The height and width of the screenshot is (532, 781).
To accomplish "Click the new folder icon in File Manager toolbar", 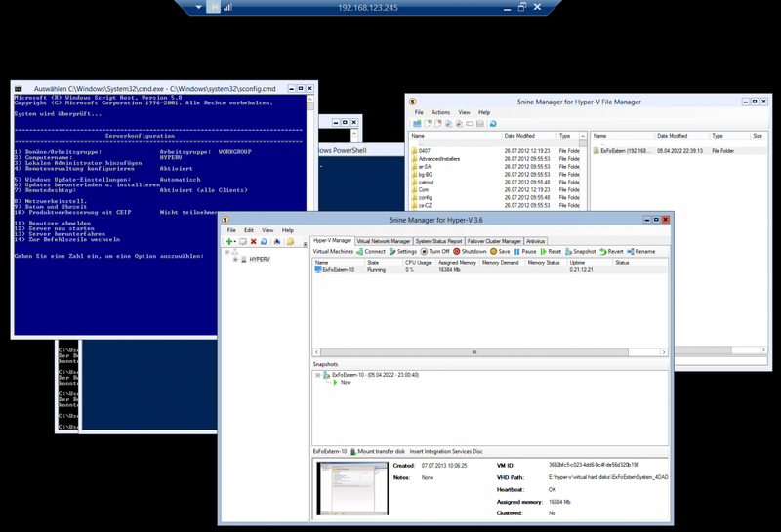I will (x=417, y=124).
